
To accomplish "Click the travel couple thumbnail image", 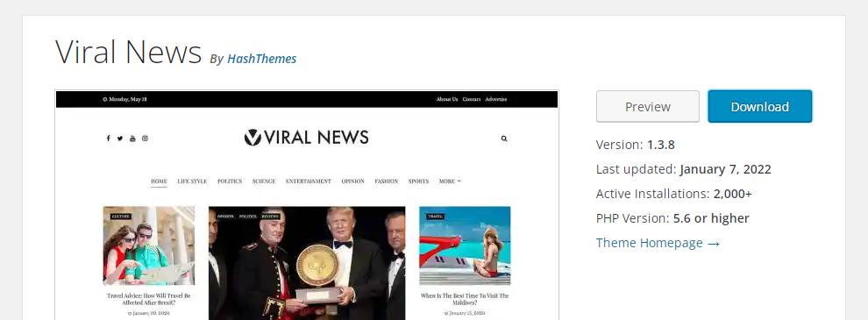I will [149, 245].
